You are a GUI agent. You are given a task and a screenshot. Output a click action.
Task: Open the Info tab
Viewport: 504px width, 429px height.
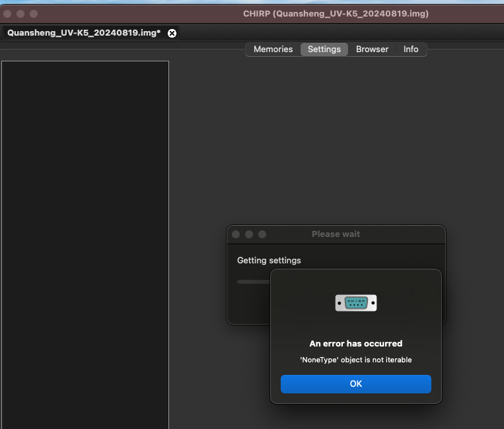411,49
